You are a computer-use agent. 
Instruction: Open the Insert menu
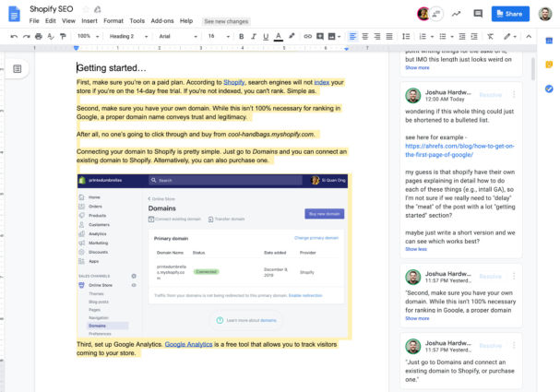pos(89,20)
